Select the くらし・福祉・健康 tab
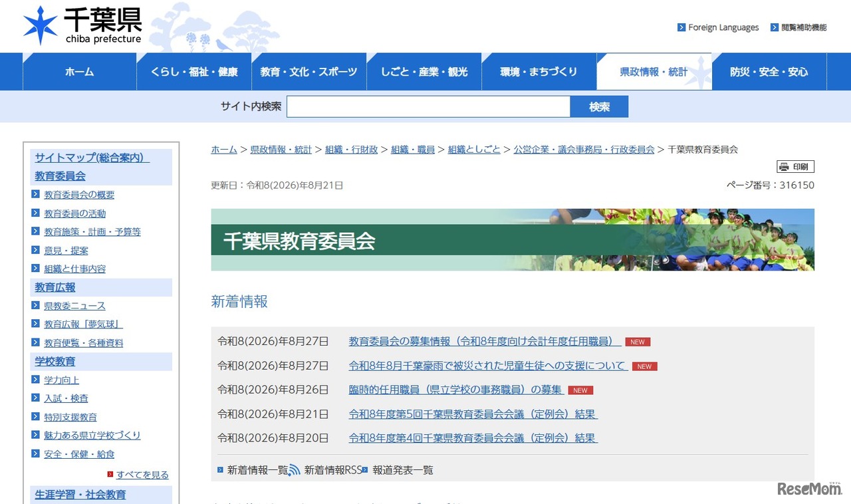Viewport: 851px width, 504px height. click(193, 72)
